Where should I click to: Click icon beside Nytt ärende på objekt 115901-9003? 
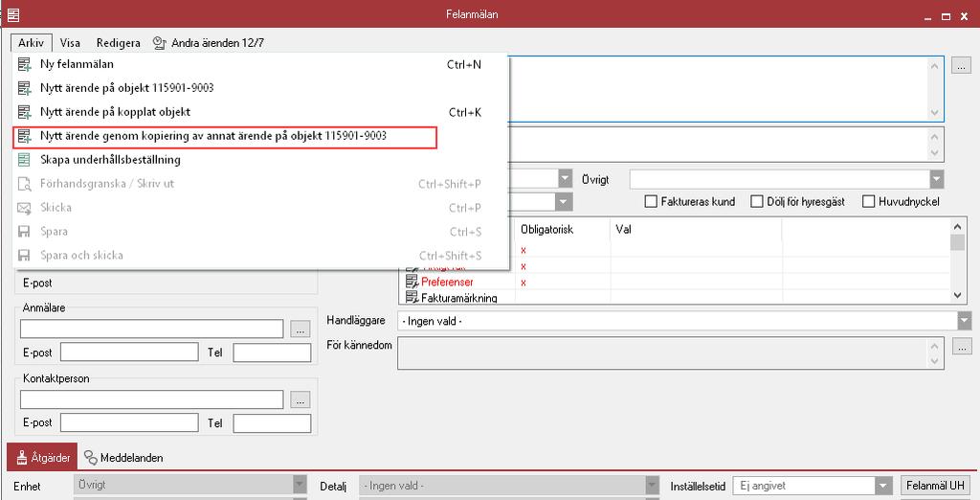(24, 88)
